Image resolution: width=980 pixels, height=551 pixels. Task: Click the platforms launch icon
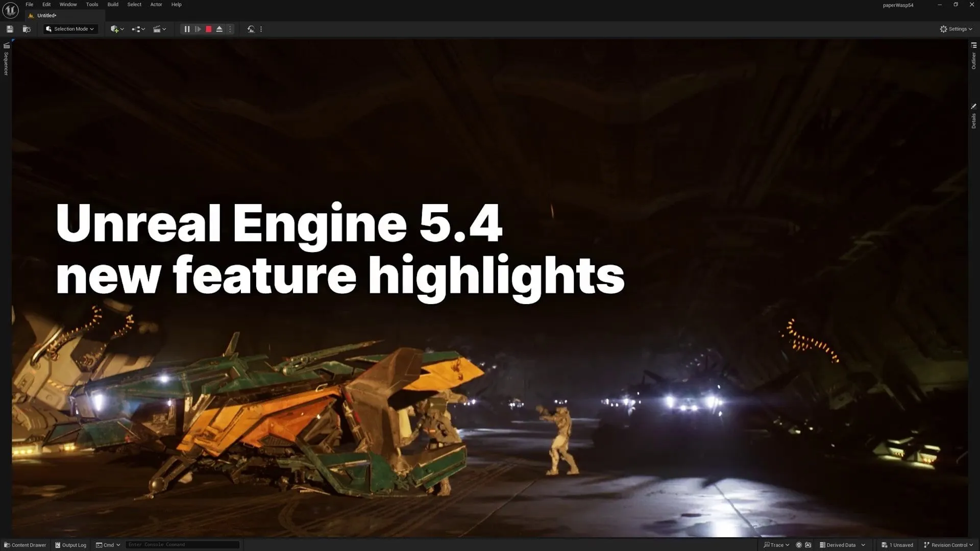251,29
